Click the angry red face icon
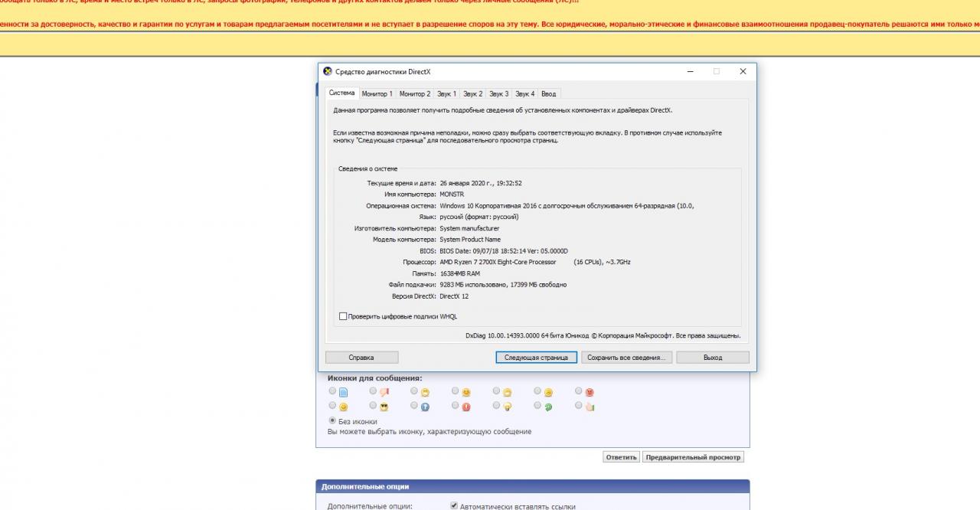The width and height of the screenshot is (980, 510). coord(590,393)
